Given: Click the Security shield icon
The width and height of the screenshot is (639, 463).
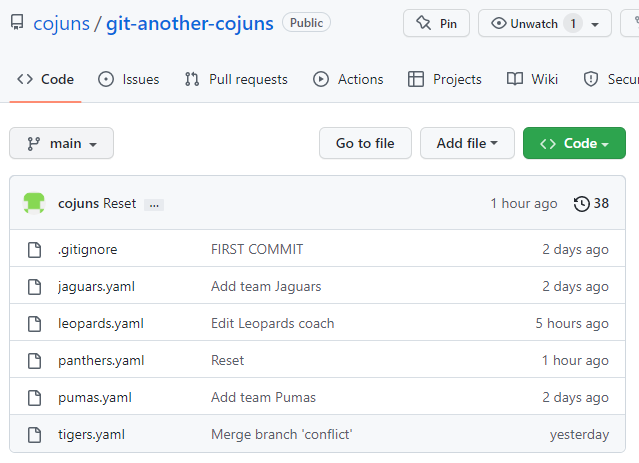Looking at the screenshot, I should [591, 79].
